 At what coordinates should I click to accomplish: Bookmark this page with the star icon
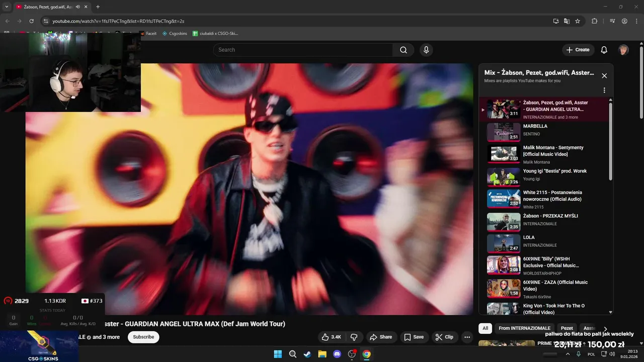click(578, 21)
